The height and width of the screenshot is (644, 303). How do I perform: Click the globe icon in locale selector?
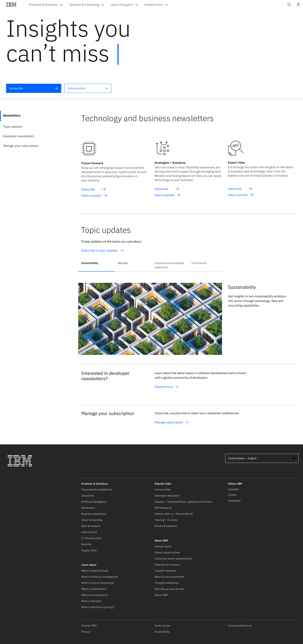tap(294, 458)
